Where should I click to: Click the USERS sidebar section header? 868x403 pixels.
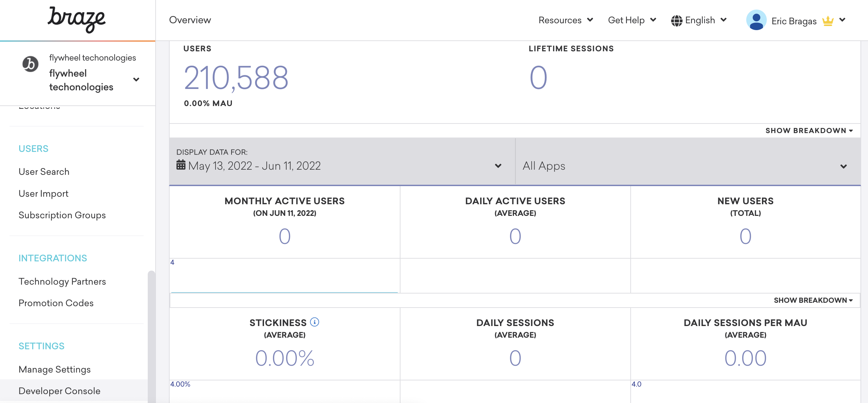click(x=34, y=149)
